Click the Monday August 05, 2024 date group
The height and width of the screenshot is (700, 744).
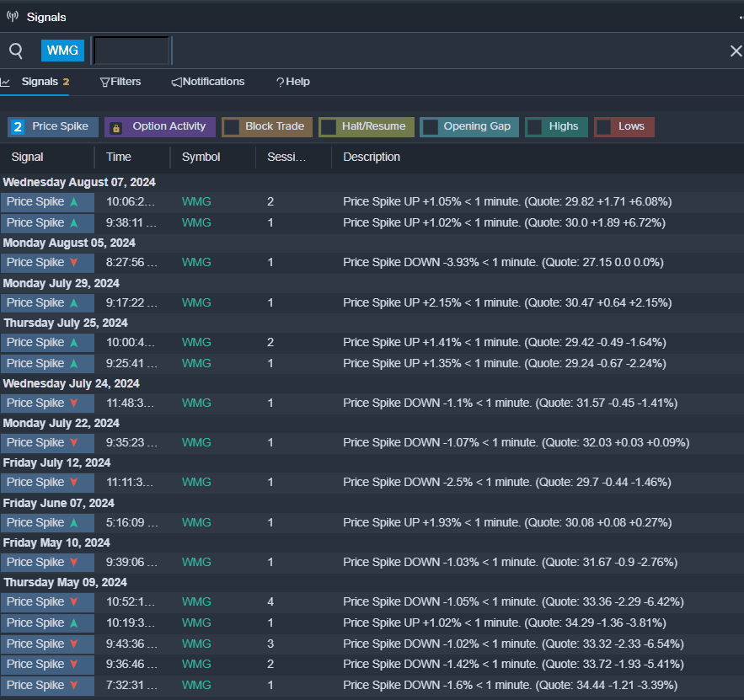pyautogui.click(x=69, y=243)
